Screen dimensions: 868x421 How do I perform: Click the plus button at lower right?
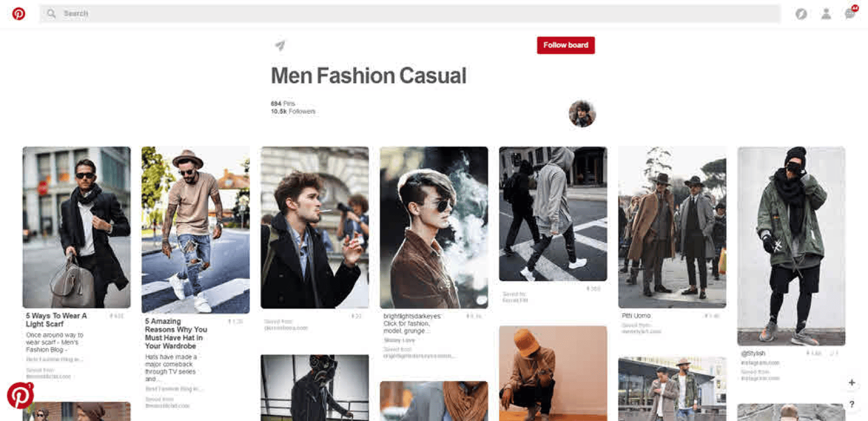851,383
